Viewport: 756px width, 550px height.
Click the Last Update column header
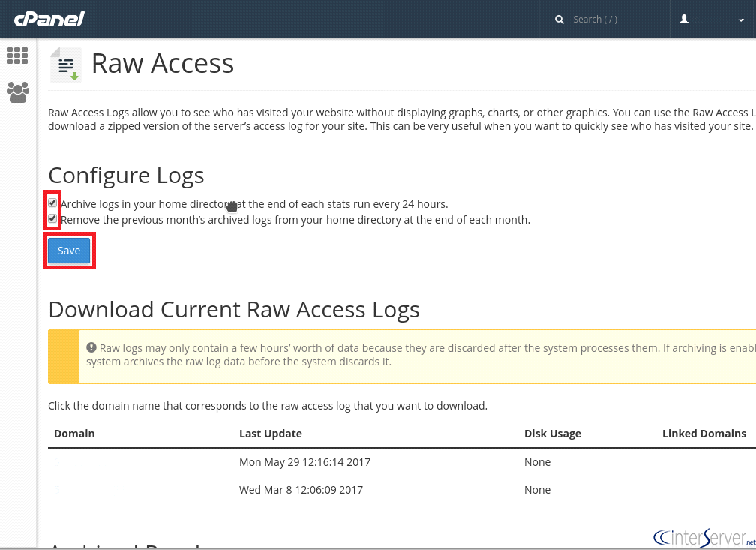(271, 433)
